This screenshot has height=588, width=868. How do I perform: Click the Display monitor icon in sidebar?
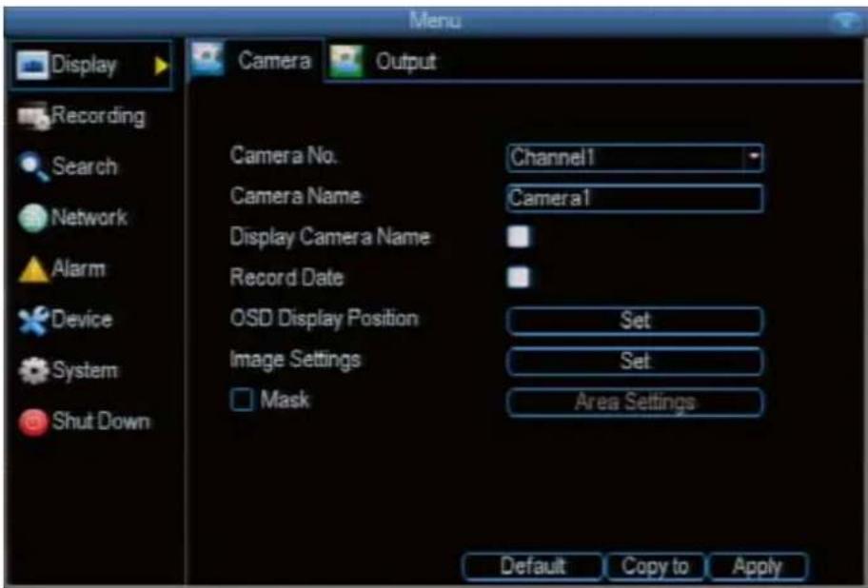[x=32, y=66]
